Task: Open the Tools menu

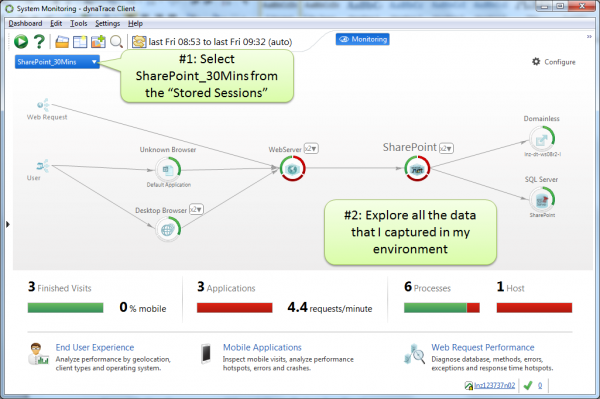Action: [78, 23]
